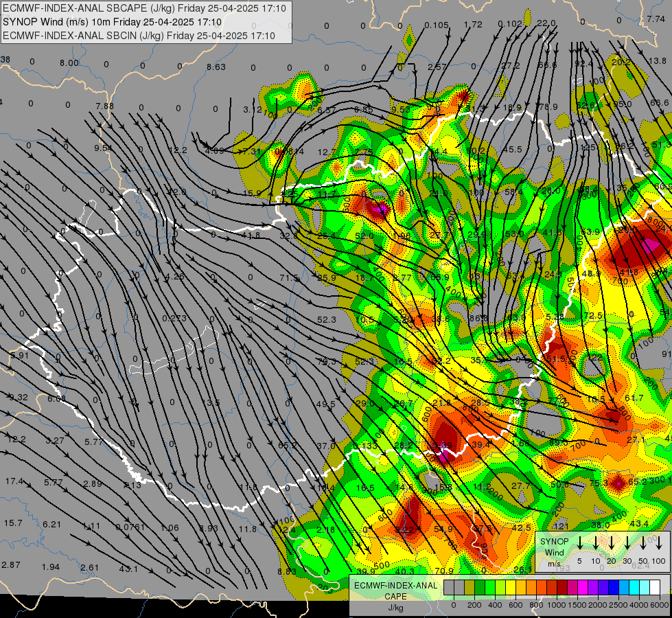The width and height of the screenshot is (672, 618).
Task: Pick the dark red 1000 swatch in CAPE legend
Action: 562,588
